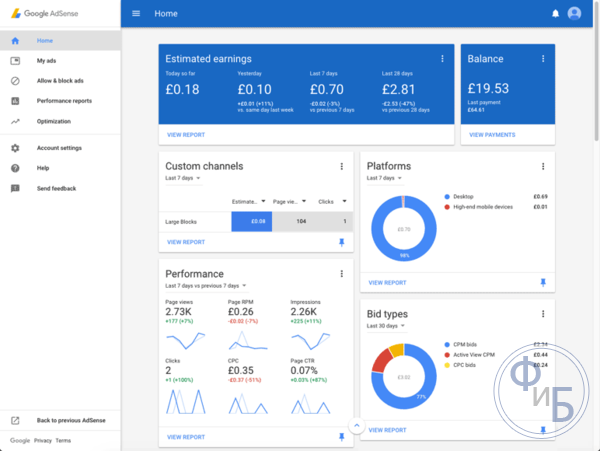
Task: Open Custom channels more options menu
Action: pyautogui.click(x=342, y=166)
